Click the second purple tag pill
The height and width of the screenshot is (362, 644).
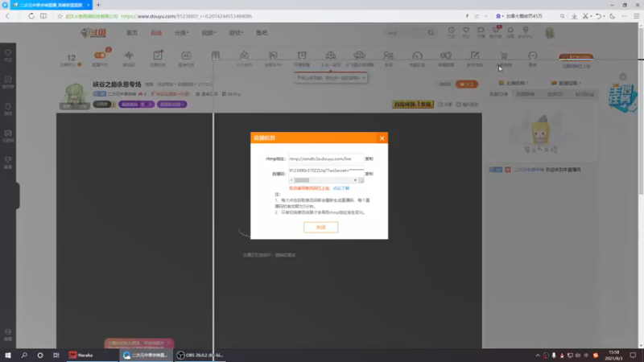point(171,105)
